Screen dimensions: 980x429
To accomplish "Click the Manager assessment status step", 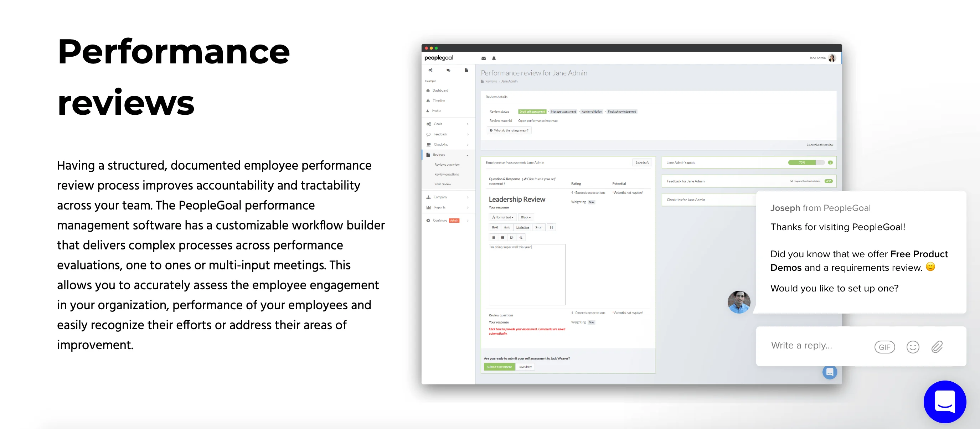I will 563,112.
